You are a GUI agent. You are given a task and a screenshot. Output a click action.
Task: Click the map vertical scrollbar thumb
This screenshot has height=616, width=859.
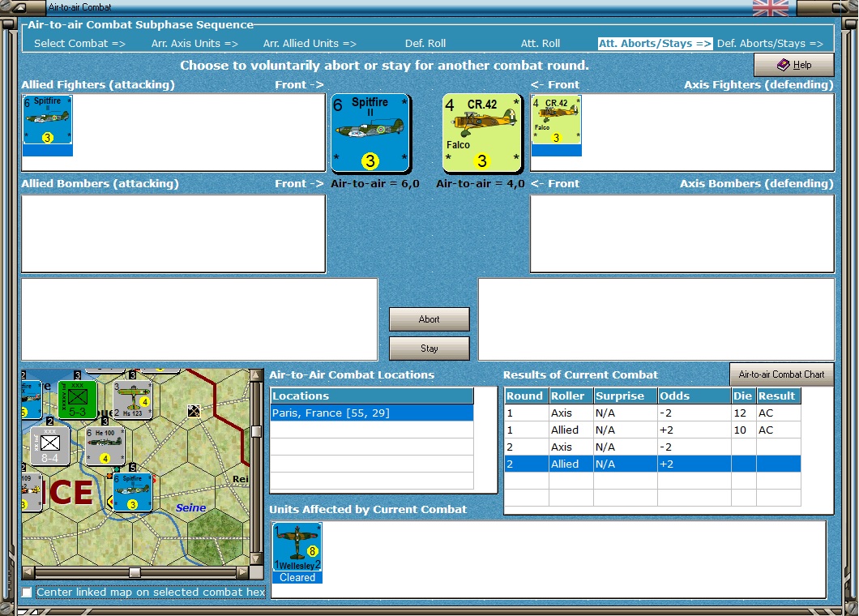(256, 431)
